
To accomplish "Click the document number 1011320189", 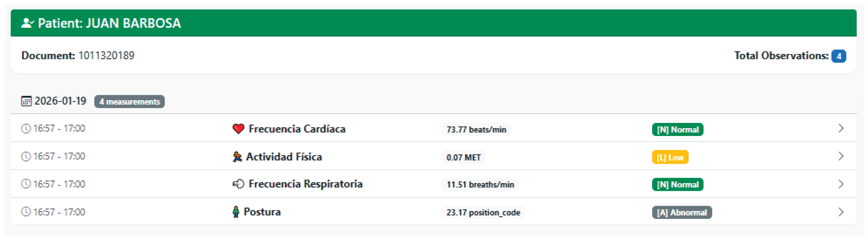I will click(106, 55).
